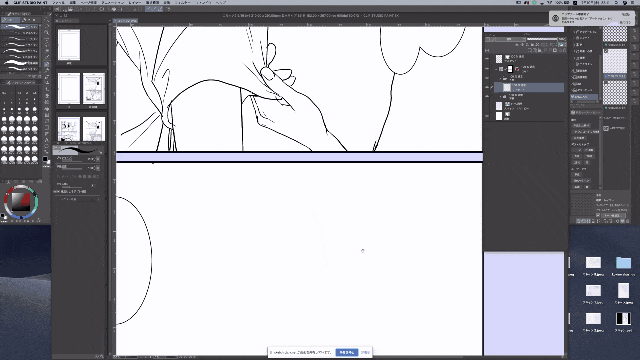Select the highlighted pen tool icon in the tool palette

(x=47, y=64)
